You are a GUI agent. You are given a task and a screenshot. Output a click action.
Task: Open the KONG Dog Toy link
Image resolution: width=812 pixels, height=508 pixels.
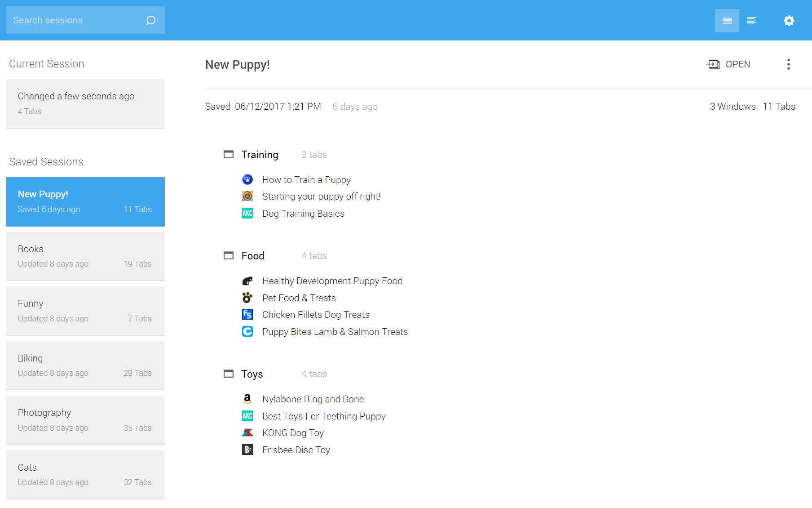(x=293, y=433)
